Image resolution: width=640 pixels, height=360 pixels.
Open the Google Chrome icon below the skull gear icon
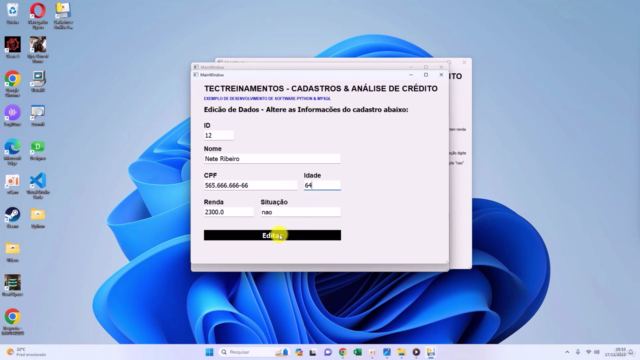[x=13, y=84]
